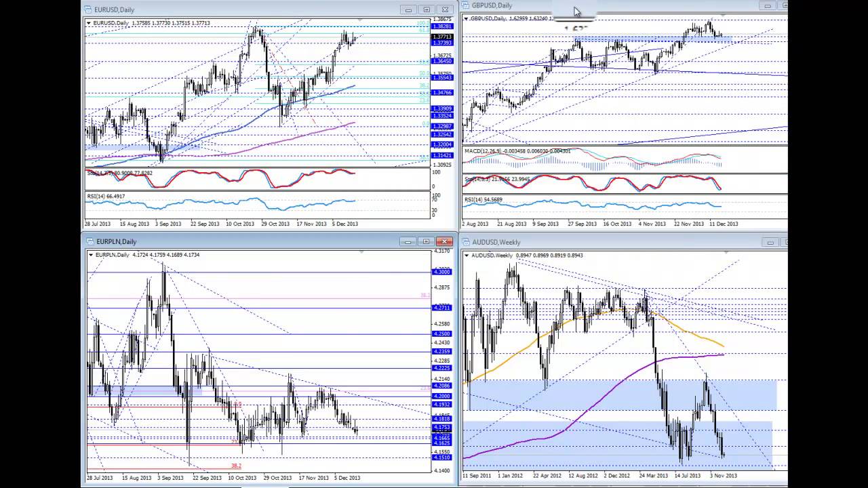Click the 27 Sep 2013 date on GBPUSD axis
868x488 pixels.
[583, 224]
